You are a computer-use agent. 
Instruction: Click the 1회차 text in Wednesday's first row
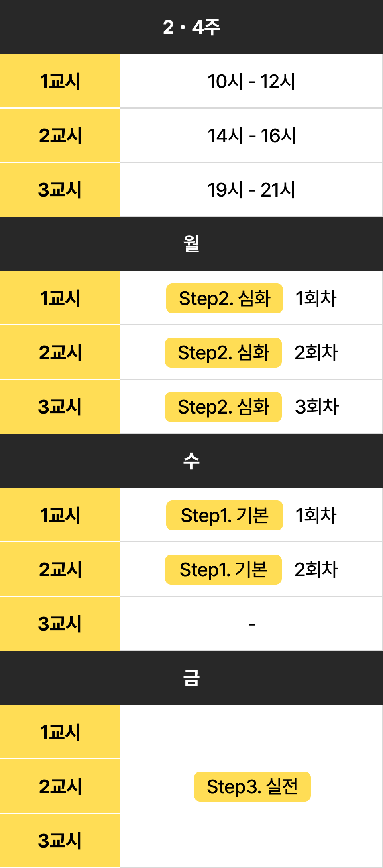316,515
